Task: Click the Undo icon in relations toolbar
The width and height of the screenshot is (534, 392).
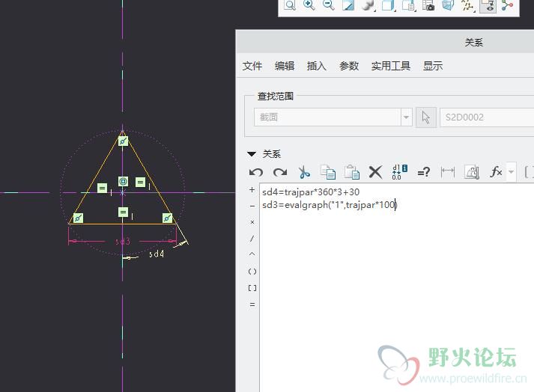Action: [256, 172]
